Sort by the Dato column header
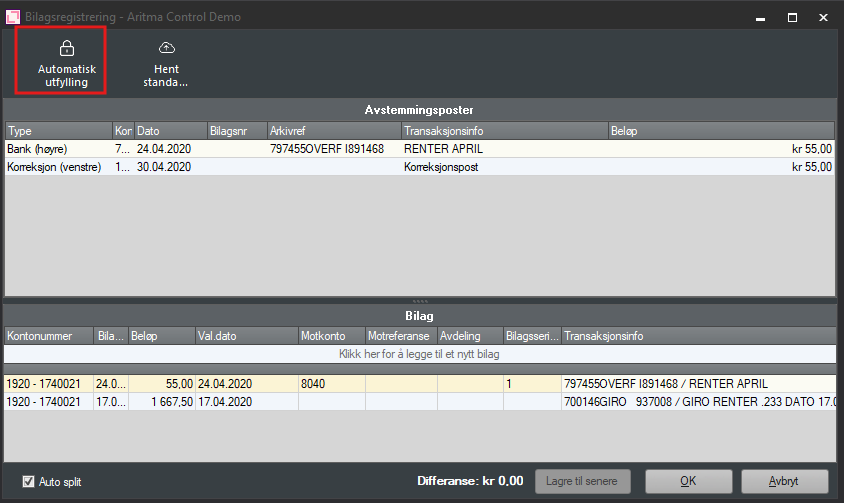 tap(168, 131)
